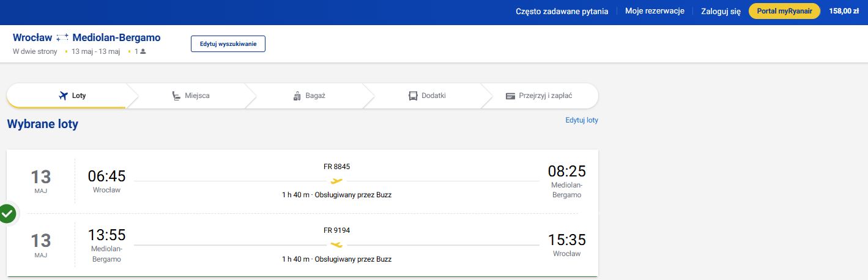Screen dimensions: 868x280
Task: Select the Miejsca step tab
Action: tap(191, 96)
